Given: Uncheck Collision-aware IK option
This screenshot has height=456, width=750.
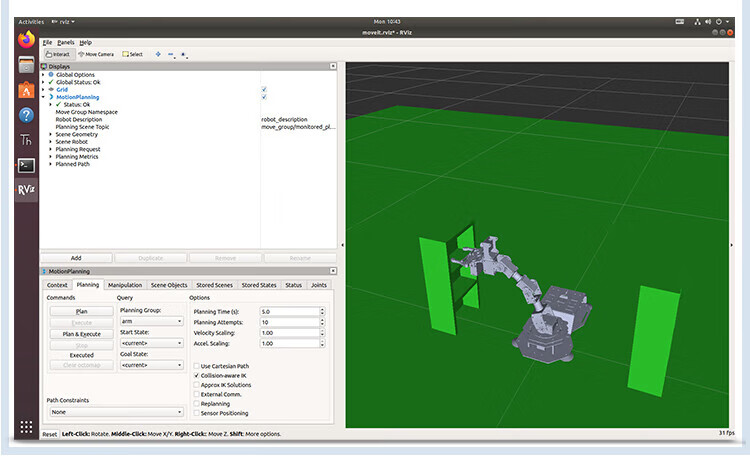Looking at the screenshot, I should (x=196, y=375).
